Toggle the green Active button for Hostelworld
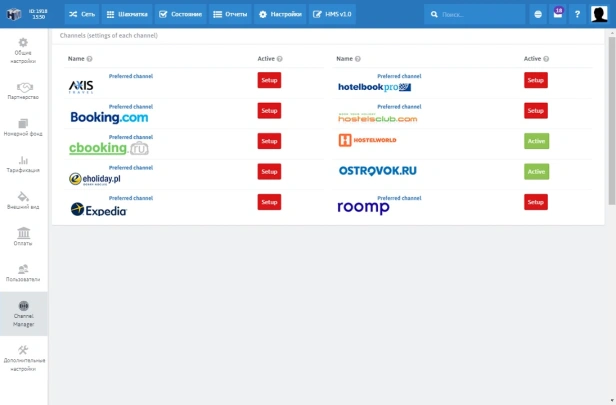 [536, 141]
